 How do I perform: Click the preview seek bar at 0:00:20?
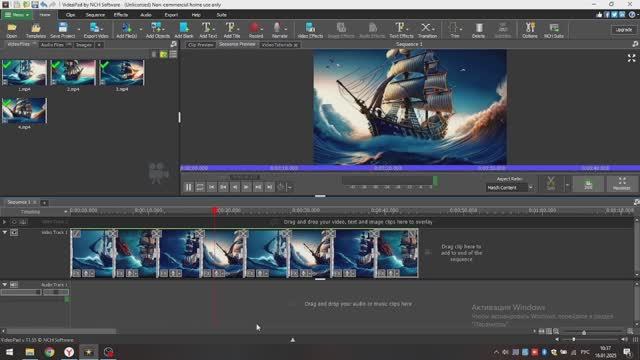click(387, 168)
